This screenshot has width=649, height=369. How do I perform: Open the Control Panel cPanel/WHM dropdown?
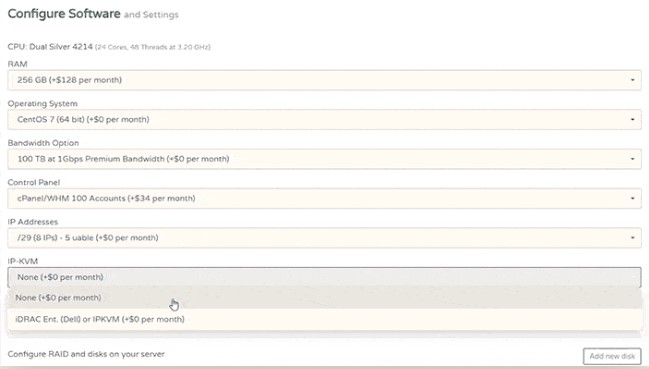point(324,199)
